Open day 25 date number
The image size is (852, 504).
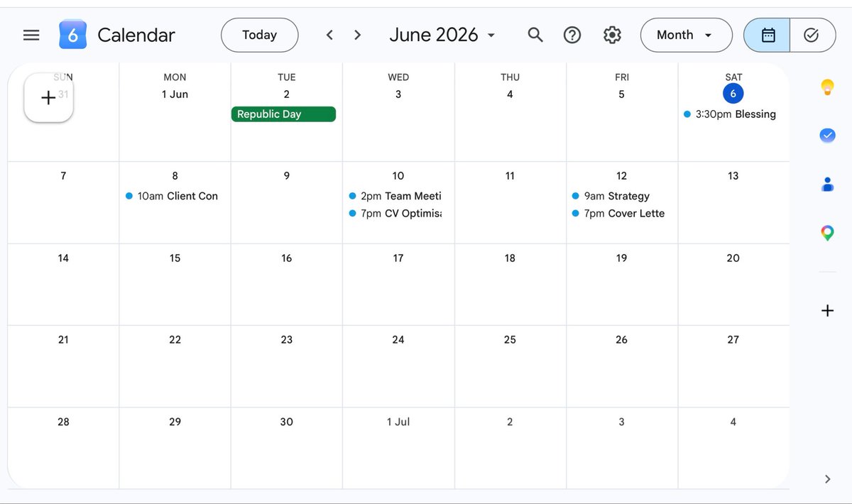click(x=510, y=340)
